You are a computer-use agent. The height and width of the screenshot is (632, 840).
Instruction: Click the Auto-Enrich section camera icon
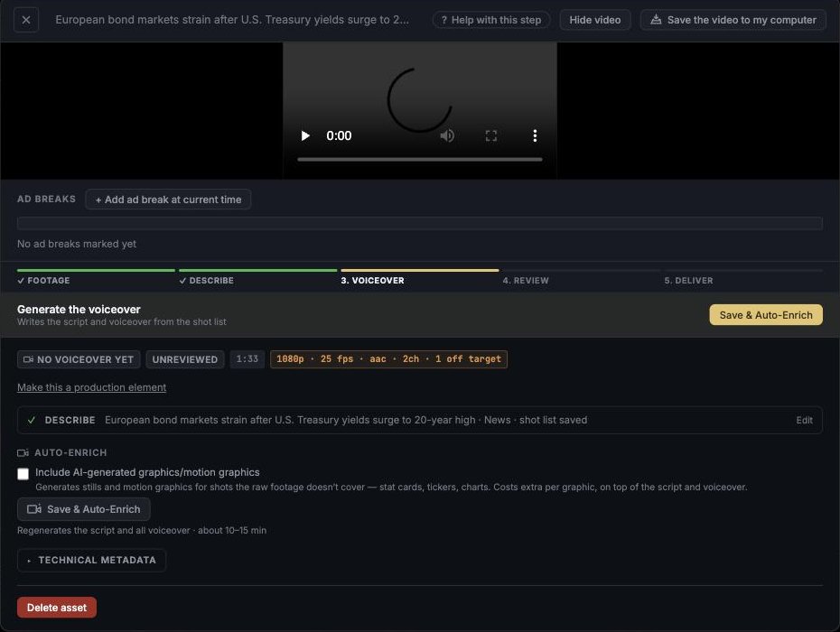pyautogui.click(x=23, y=452)
